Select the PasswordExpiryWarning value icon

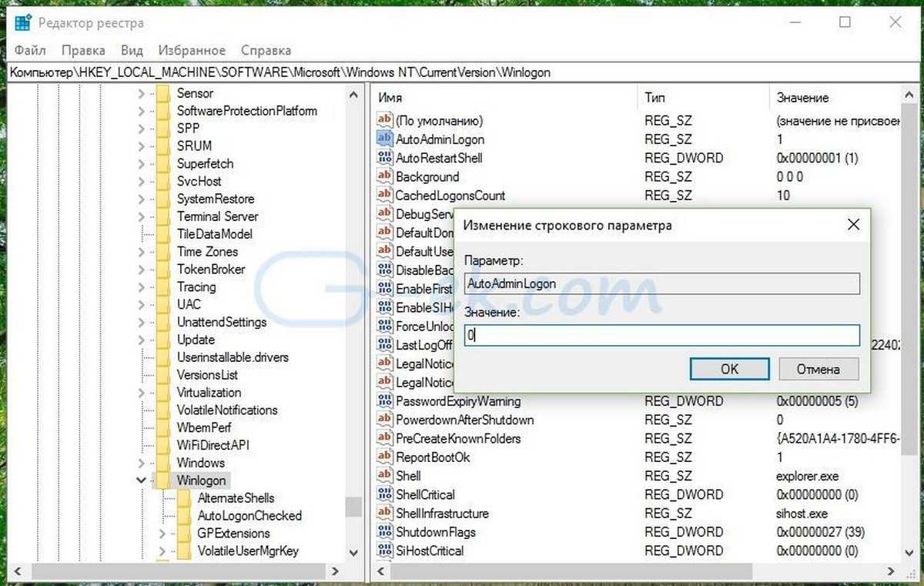click(384, 401)
